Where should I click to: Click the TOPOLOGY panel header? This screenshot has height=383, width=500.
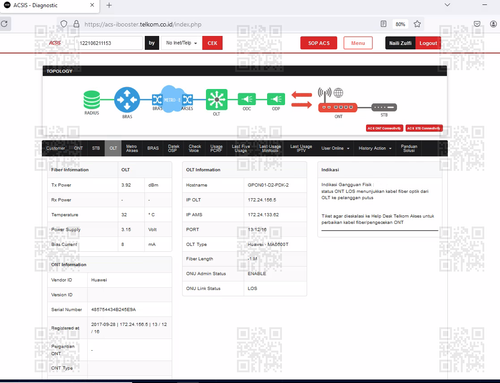pyautogui.click(x=245, y=71)
